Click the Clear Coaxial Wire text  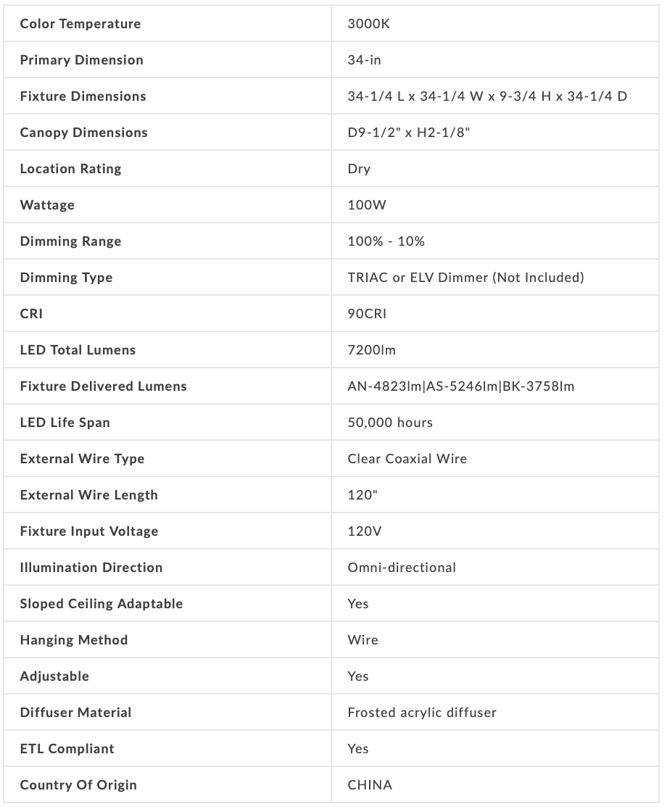(407, 459)
